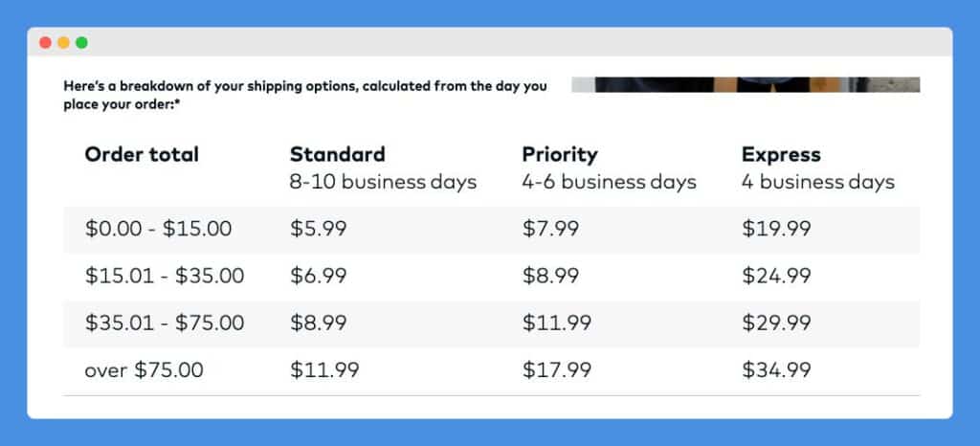
Task: Click the over $75.00 row label
Action: [144, 369]
